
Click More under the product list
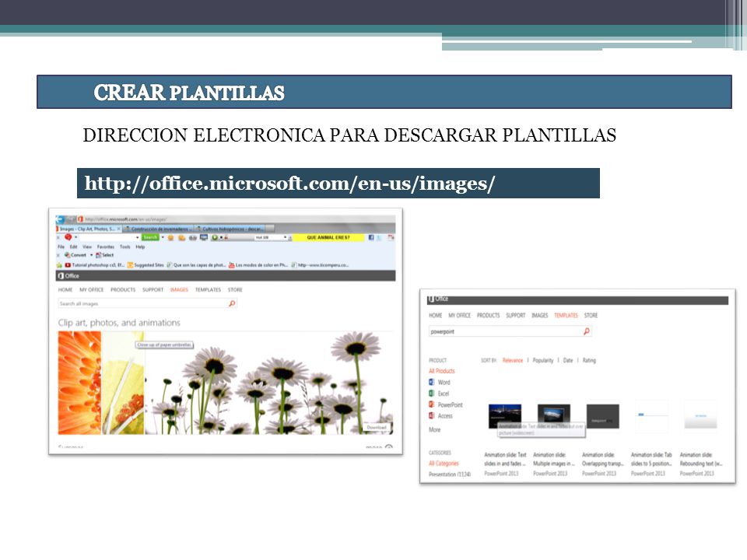[x=434, y=429]
